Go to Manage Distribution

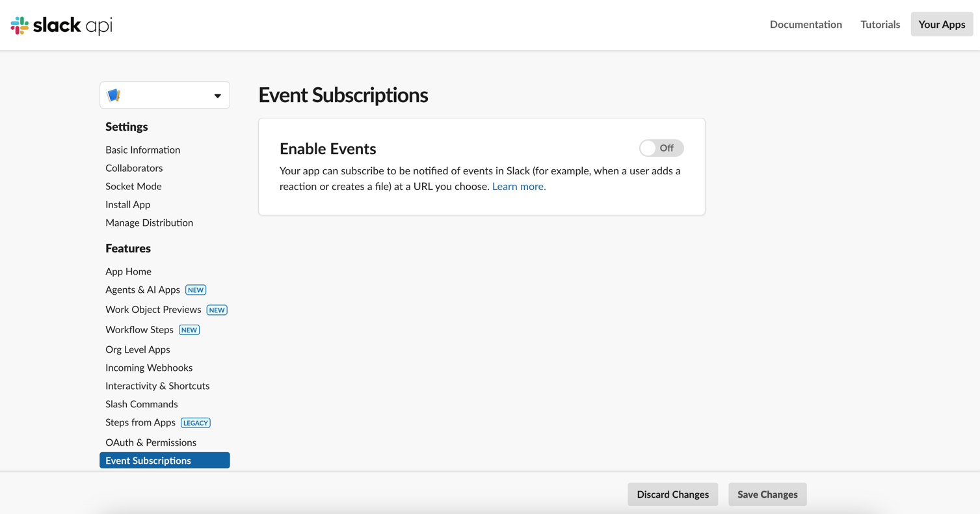click(149, 223)
